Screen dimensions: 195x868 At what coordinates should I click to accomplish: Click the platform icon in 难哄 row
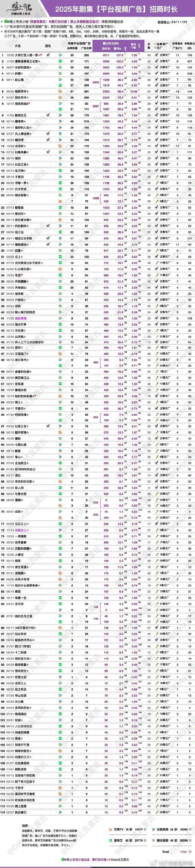tap(60, 158)
